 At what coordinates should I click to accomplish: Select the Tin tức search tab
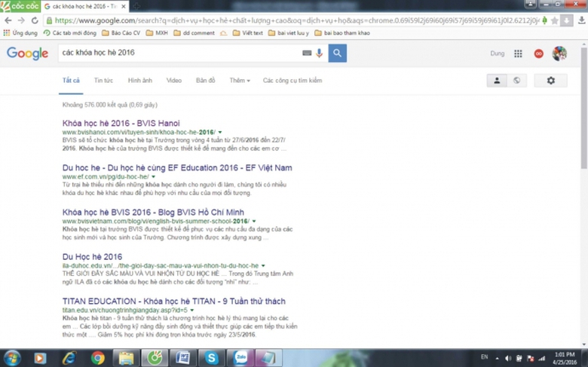coord(103,81)
